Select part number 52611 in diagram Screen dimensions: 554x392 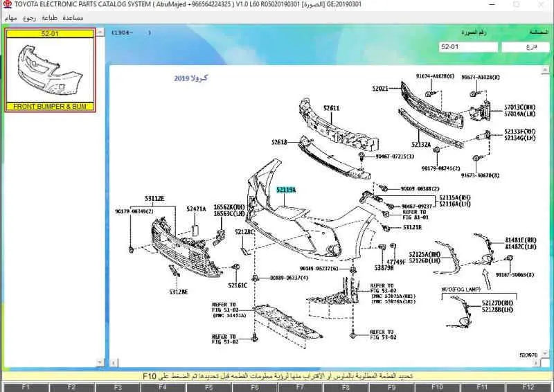point(331,108)
